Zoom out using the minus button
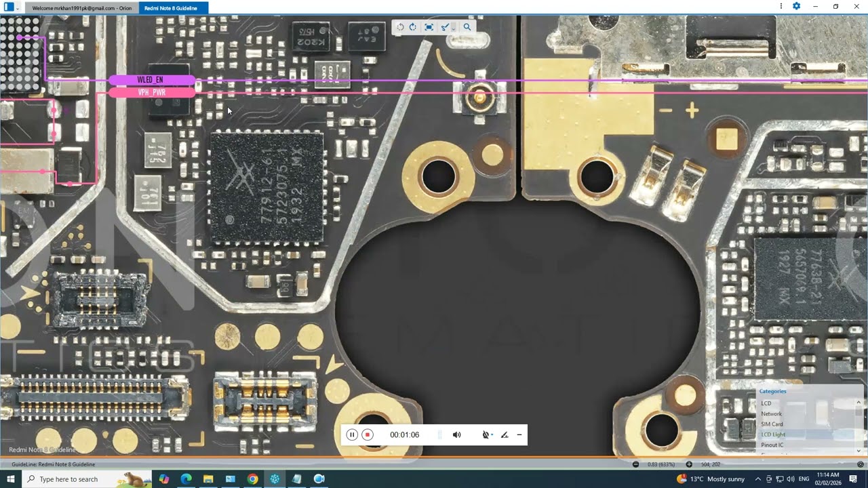Screen dimensions: 868x488 click(x=635, y=464)
